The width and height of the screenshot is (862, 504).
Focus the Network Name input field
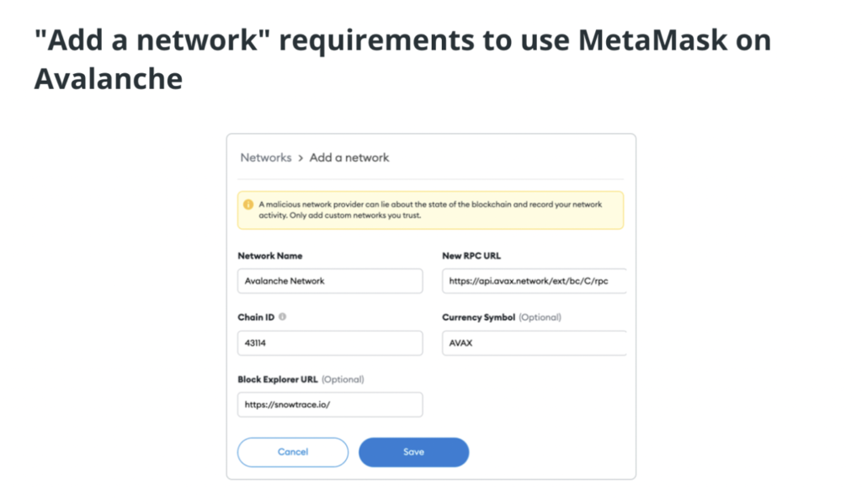tap(330, 281)
